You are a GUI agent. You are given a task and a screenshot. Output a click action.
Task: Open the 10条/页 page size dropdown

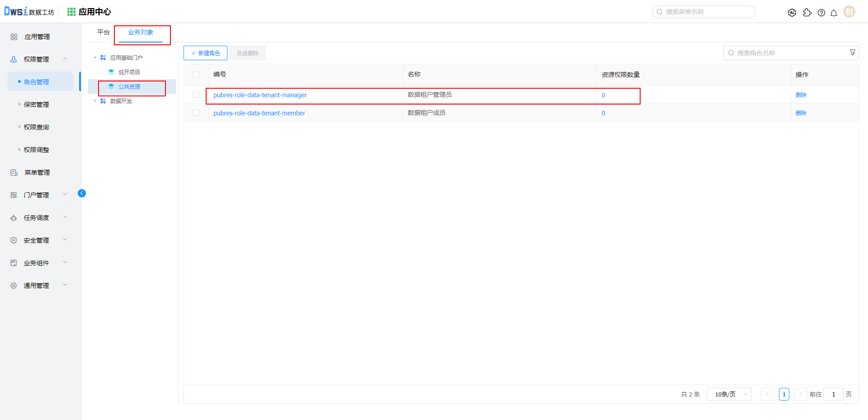(729, 394)
